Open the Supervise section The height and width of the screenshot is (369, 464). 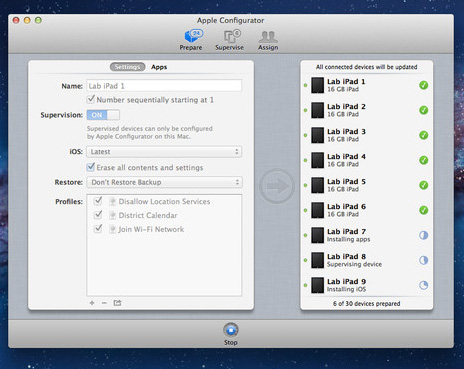pyautogui.click(x=230, y=40)
